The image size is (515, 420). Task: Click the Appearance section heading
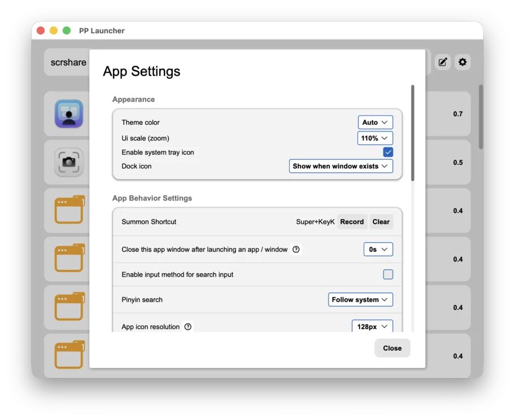coord(133,99)
